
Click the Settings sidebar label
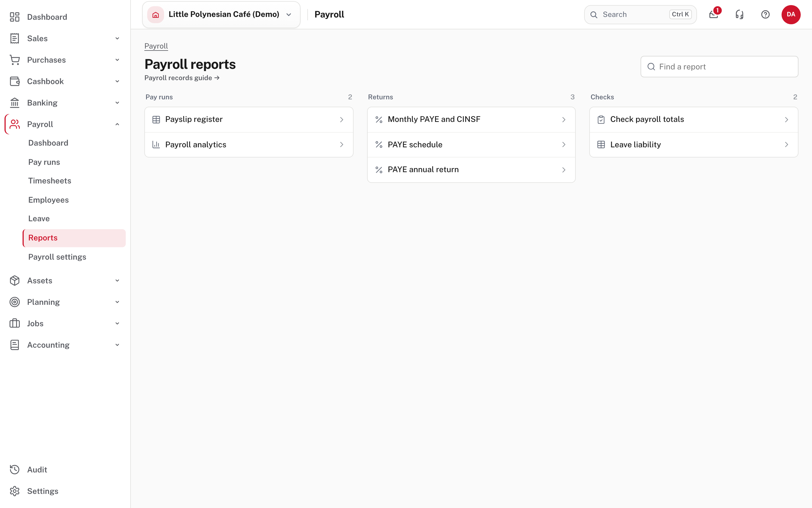click(x=43, y=491)
